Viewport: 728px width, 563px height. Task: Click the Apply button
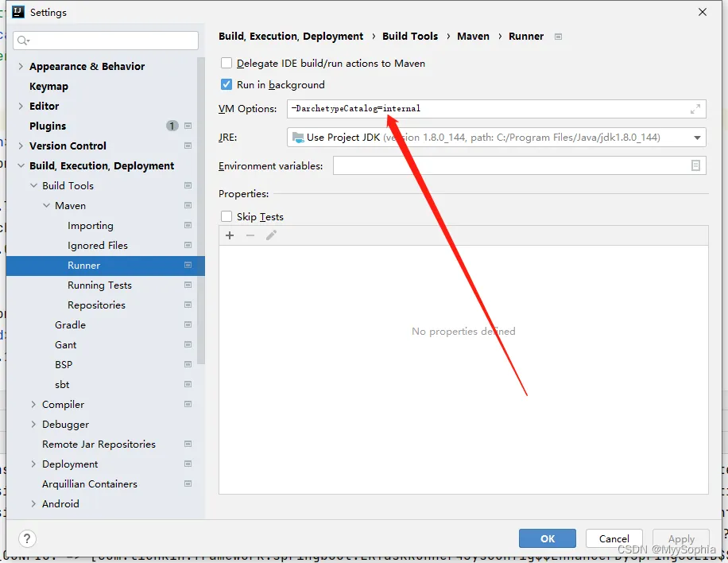(681, 539)
